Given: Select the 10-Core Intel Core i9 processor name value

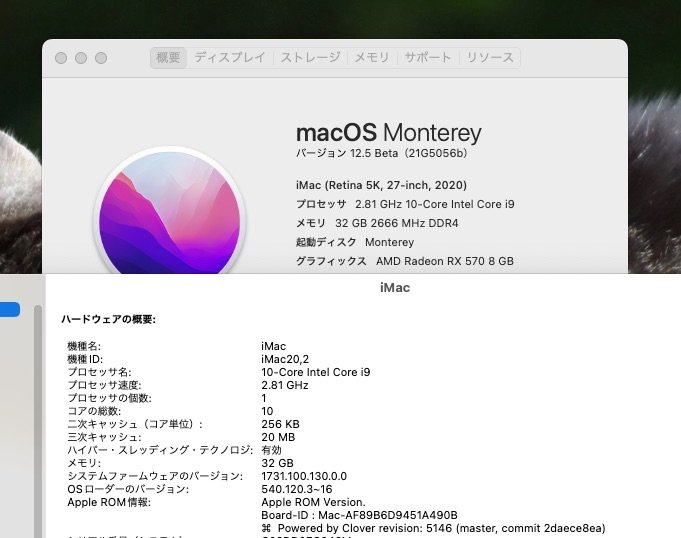Looking at the screenshot, I should [316, 372].
